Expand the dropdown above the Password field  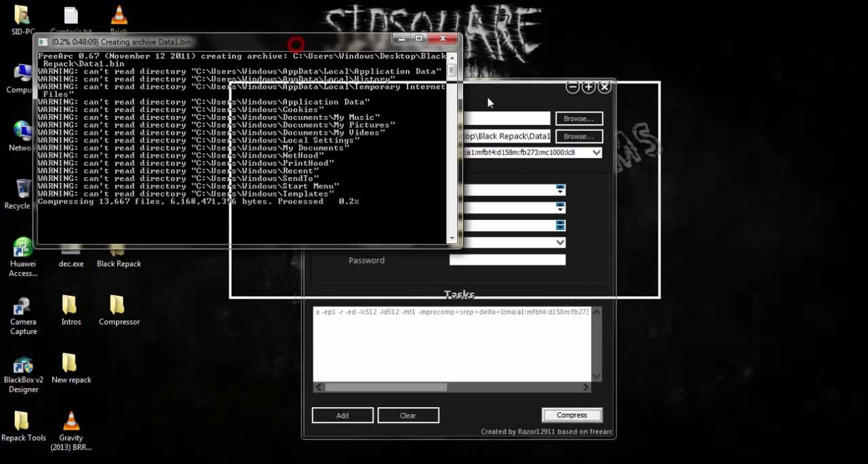tap(560, 242)
